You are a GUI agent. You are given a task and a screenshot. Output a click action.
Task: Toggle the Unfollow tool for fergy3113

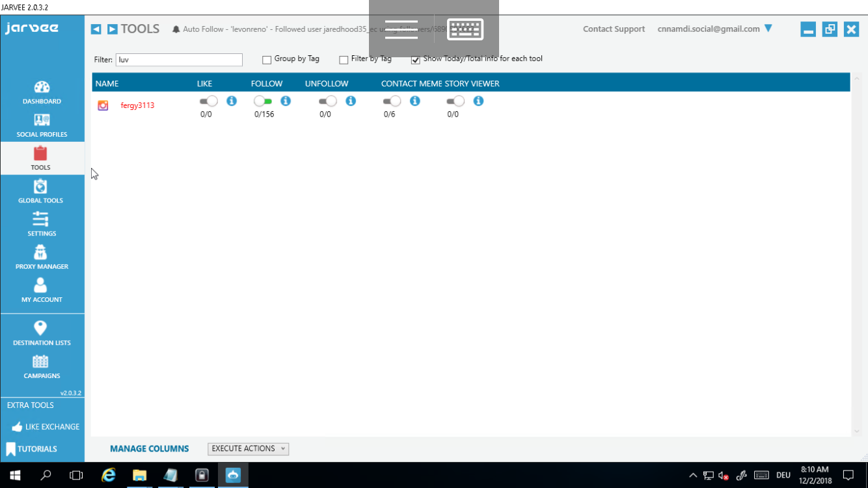click(x=328, y=101)
